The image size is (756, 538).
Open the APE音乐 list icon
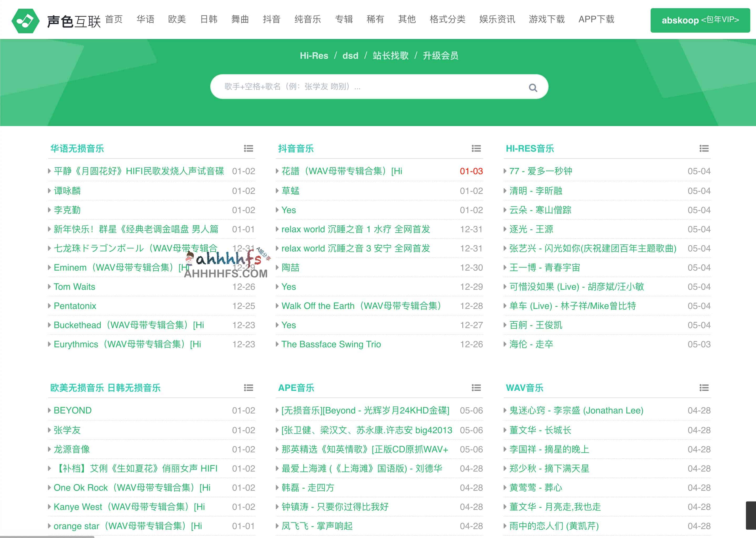pos(476,388)
